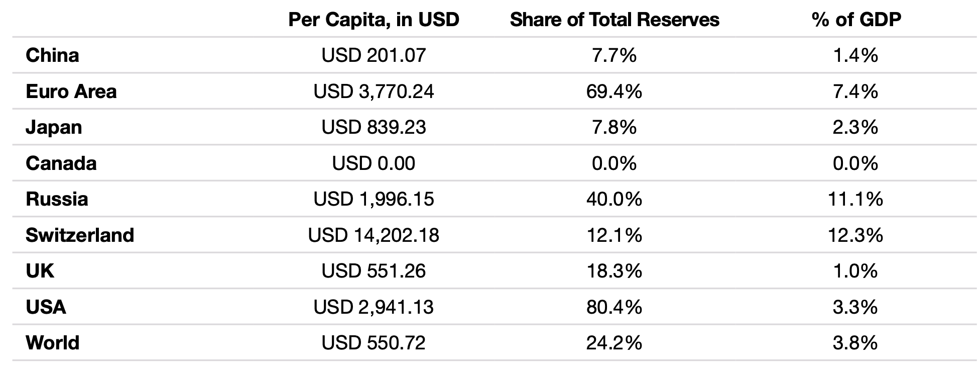The image size is (980, 368).
Task: Click the 69.4% share of reserves cell
Action: point(615,91)
